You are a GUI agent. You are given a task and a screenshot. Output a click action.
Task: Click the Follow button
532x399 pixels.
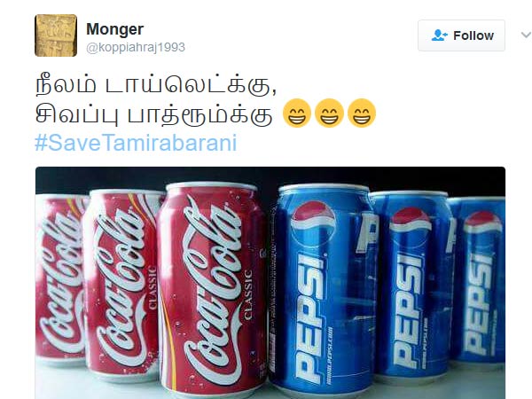click(x=461, y=35)
